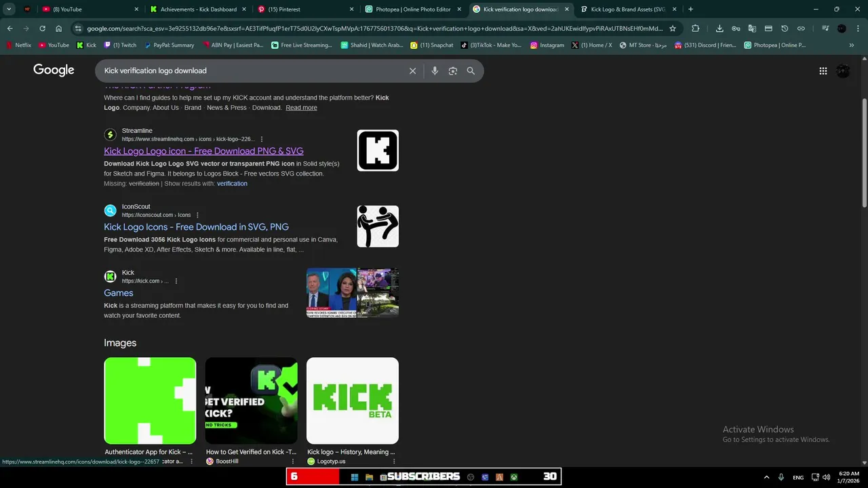This screenshot has width=868, height=488.
Task: Open Kick Logo Logo icon Streamline result
Action: [x=203, y=151]
